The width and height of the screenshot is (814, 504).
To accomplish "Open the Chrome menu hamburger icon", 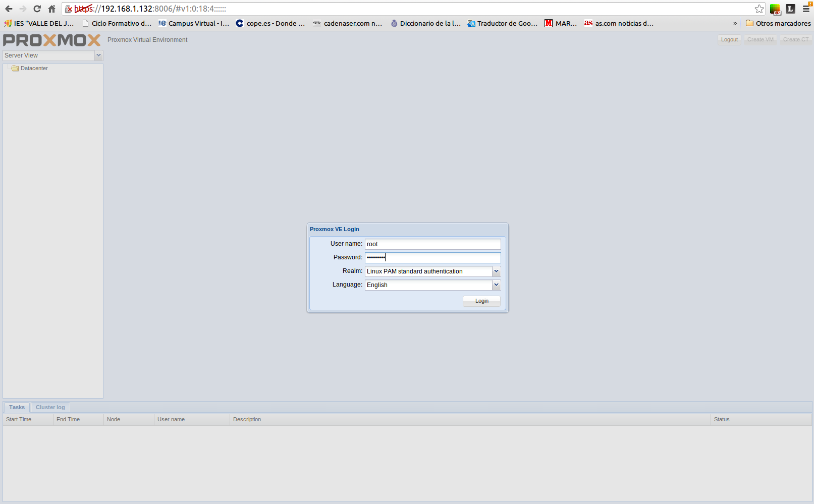I will [x=806, y=9].
